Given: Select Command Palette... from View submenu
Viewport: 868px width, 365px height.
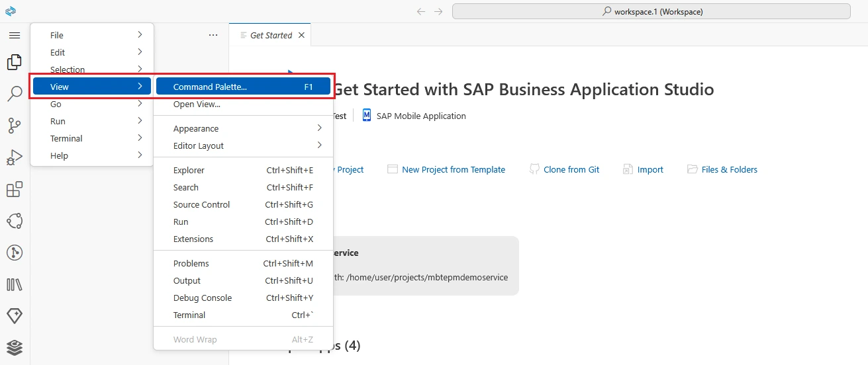Looking at the screenshot, I should click(243, 87).
